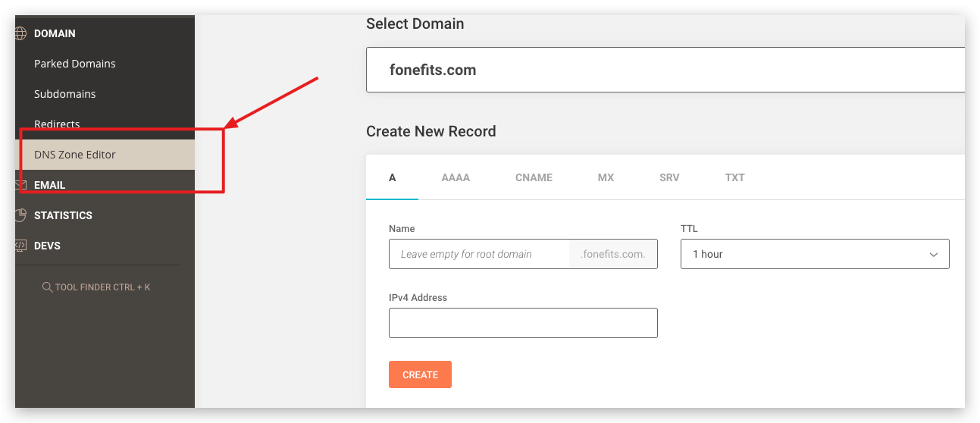The width and height of the screenshot is (980, 423).
Task: Switch to the AAAA record tab
Action: tap(456, 177)
